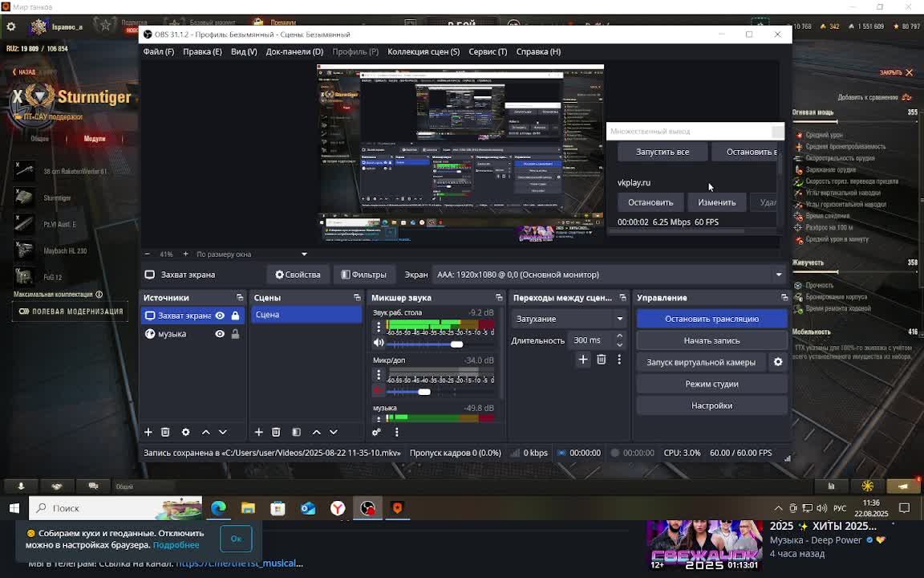Show hidden system tray icons chevron
This screenshot has height=578, width=924.
[x=779, y=508]
